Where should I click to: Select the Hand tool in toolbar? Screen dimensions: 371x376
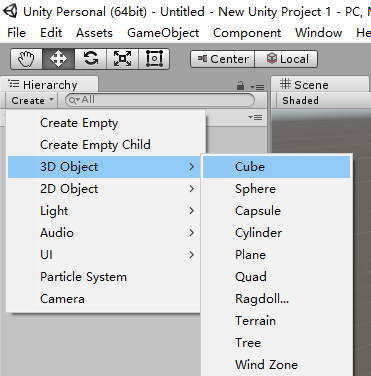click(x=26, y=59)
